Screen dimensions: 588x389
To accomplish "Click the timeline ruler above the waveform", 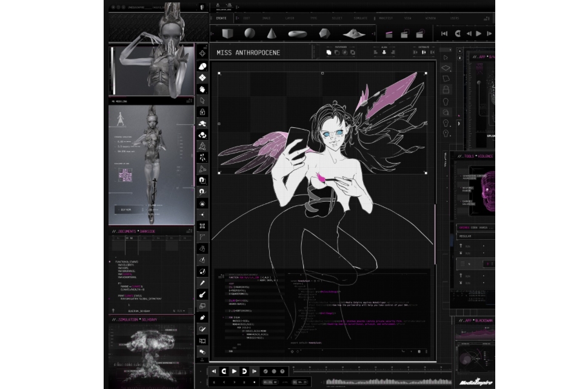I will click(x=371, y=370).
